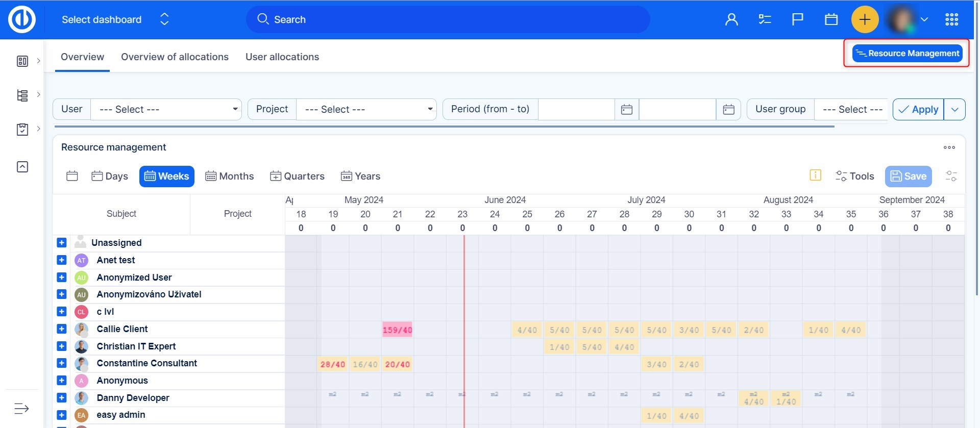Open the User filter select dropdown

point(166,110)
